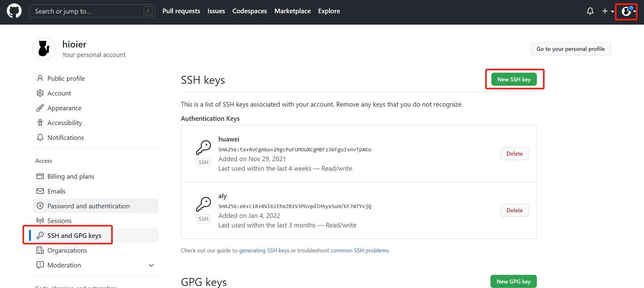Click the Accessibility figure icon

pos(40,123)
